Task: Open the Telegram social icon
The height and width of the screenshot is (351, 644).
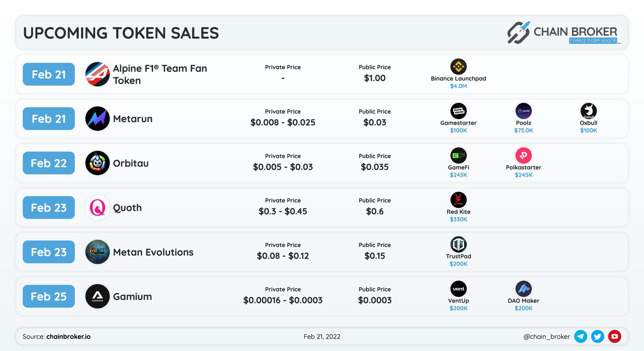Action: [x=581, y=336]
